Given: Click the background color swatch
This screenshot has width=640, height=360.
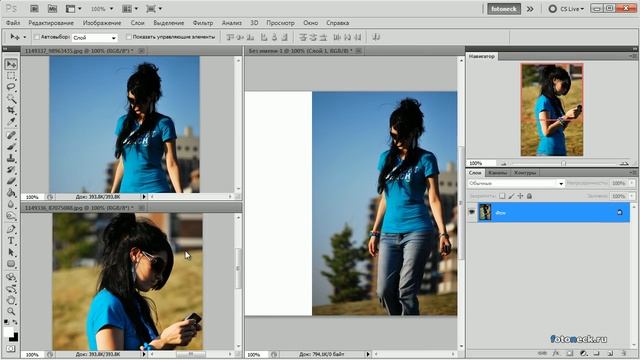Looking at the screenshot, I should coord(14,338).
